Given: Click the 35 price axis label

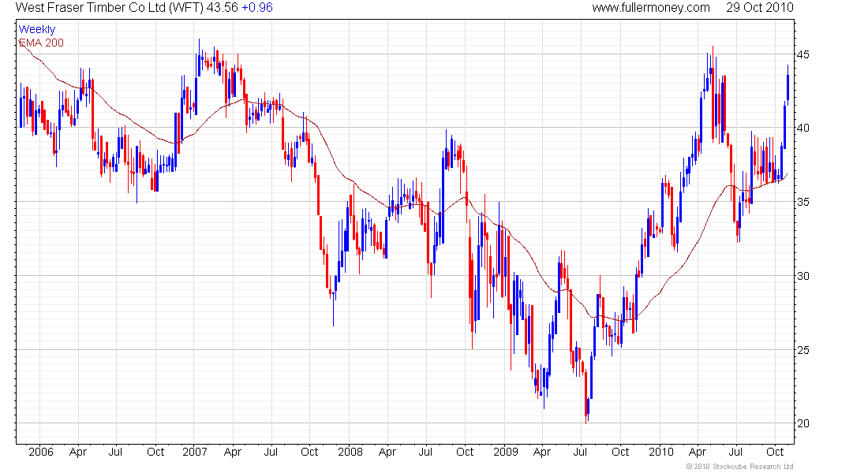Looking at the screenshot, I should click(803, 202).
